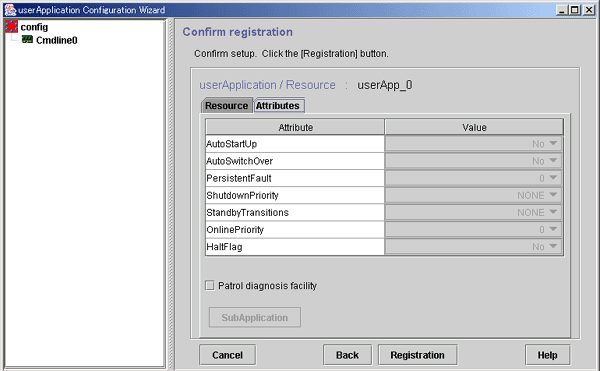
Task: Click the Registration button
Action: click(x=417, y=355)
